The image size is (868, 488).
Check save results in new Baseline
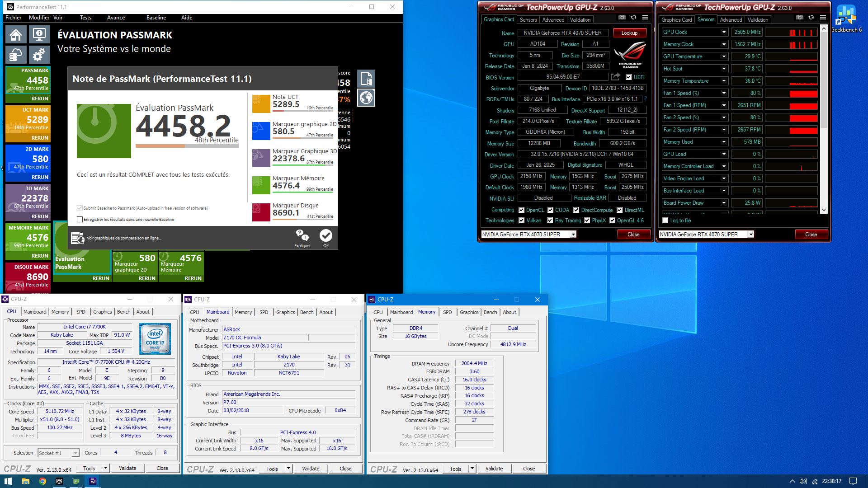click(80, 220)
